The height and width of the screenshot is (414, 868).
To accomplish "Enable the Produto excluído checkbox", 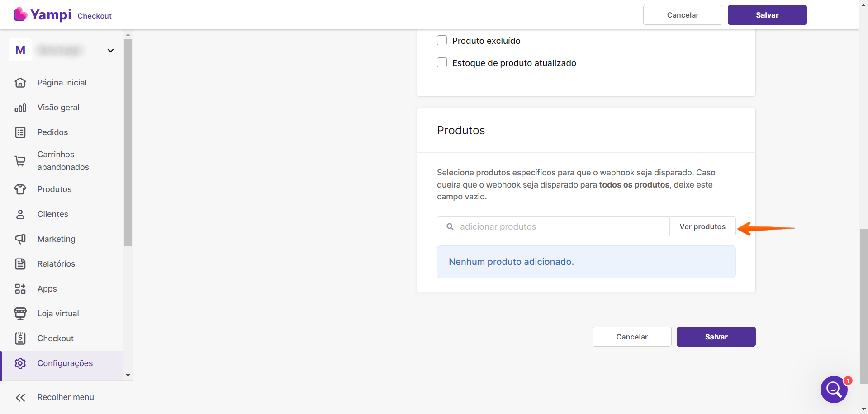I will pyautogui.click(x=442, y=41).
